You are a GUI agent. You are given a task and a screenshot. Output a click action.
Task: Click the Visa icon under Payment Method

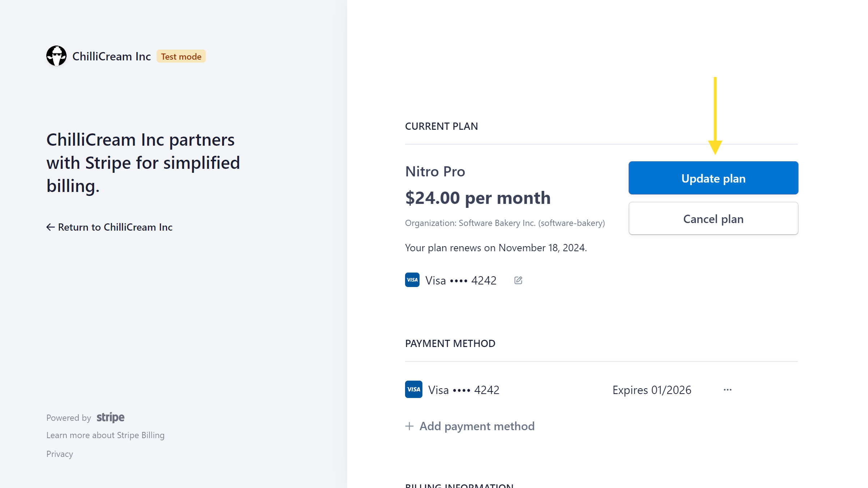click(x=413, y=389)
